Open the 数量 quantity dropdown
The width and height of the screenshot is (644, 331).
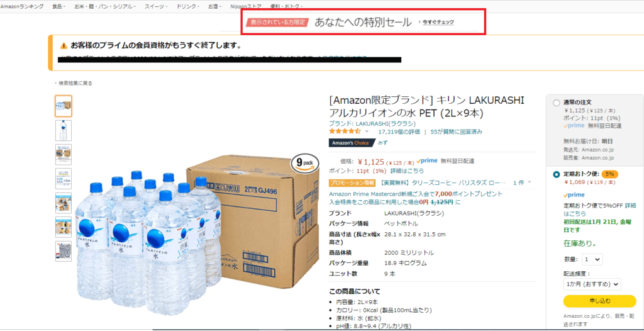[x=592, y=259]
